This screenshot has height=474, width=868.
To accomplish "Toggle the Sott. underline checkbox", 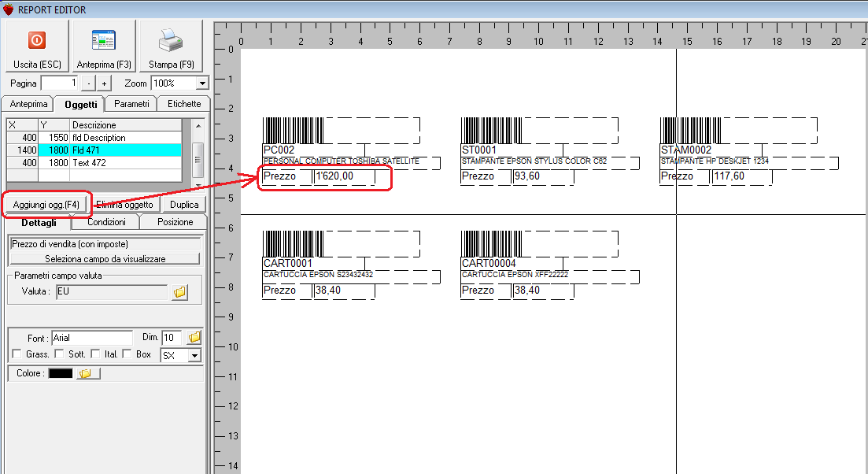I will click(59, 354).
